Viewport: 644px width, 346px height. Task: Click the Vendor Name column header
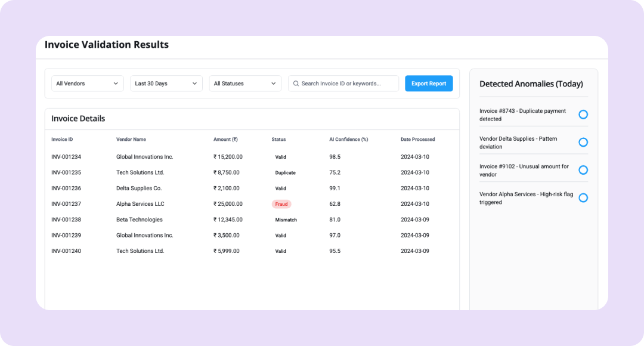(x=131, y=140)
